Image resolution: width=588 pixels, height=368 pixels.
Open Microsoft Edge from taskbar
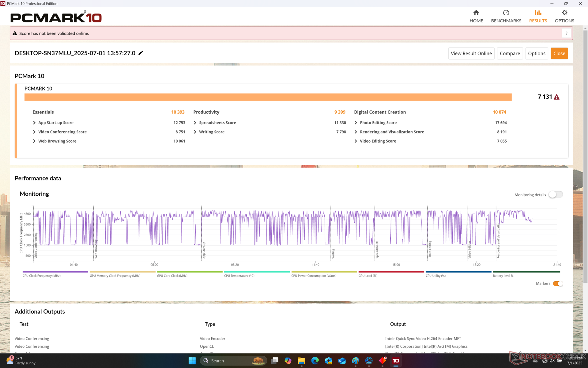pos(315,361)
